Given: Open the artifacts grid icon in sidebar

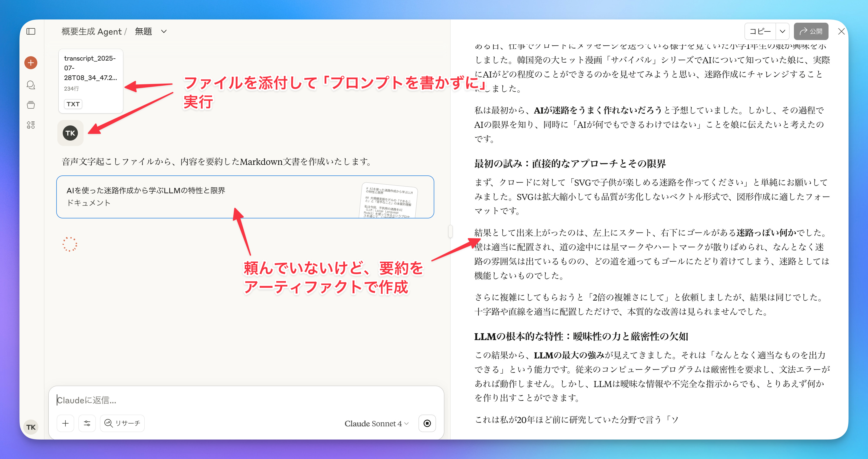Looking at the screenshot, I should pyautogui.click(x=31, y=125).
